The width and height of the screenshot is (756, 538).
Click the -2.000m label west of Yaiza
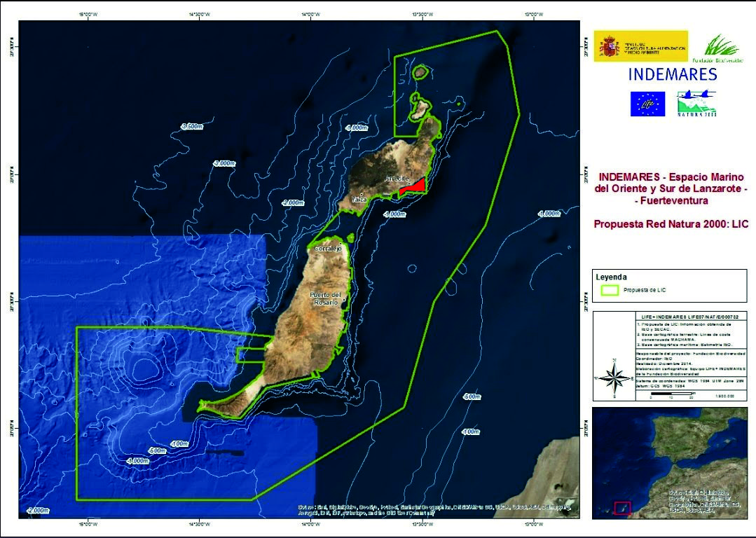(x=293, y=202)
